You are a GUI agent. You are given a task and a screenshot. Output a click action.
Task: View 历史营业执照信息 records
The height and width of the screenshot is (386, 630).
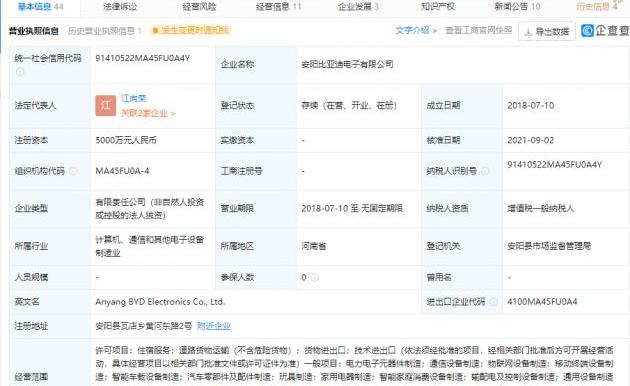coord(105,31)
